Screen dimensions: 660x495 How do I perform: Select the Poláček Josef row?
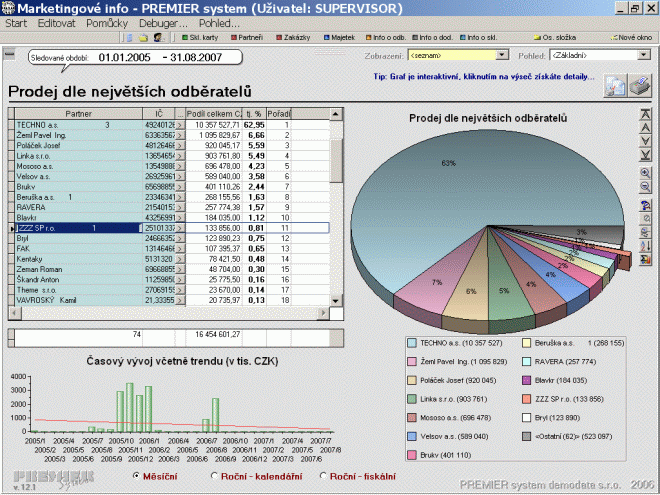(x=168, y=146)
